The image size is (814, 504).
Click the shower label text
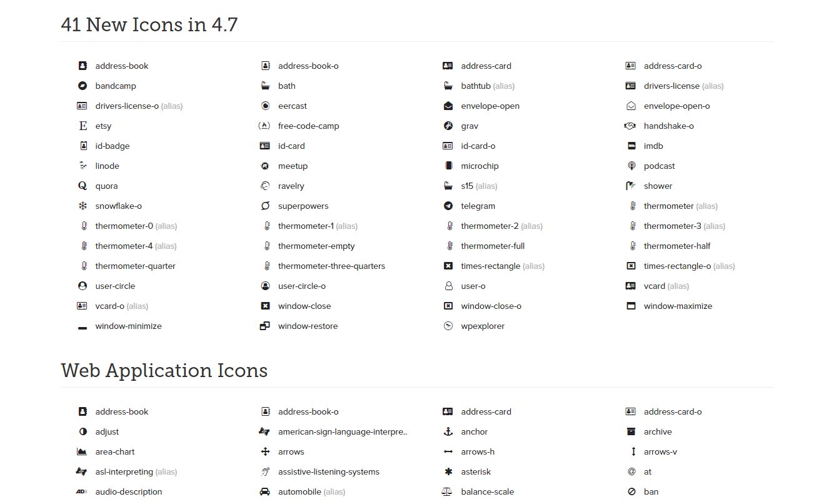pos(658,186)
